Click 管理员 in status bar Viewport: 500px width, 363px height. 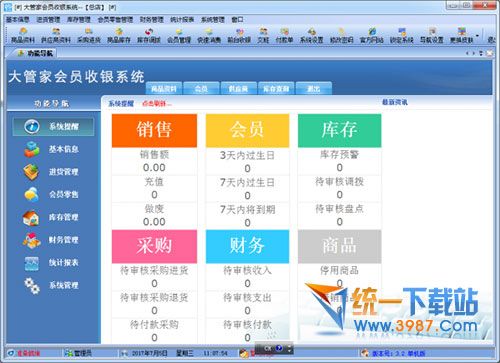(x=78, y=353)
